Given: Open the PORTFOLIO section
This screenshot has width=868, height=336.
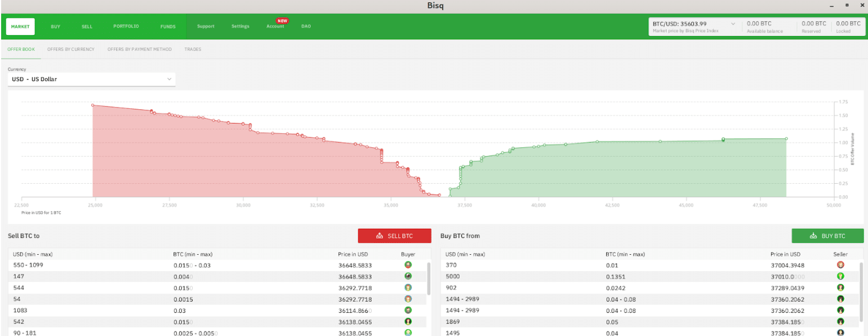Looking at the screenshot, I should point(126,26).
